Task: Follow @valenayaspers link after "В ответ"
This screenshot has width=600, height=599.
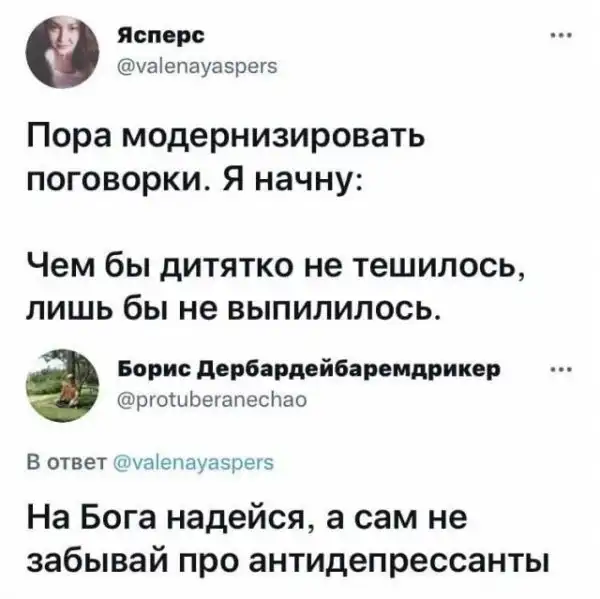Action: [194, 463]
